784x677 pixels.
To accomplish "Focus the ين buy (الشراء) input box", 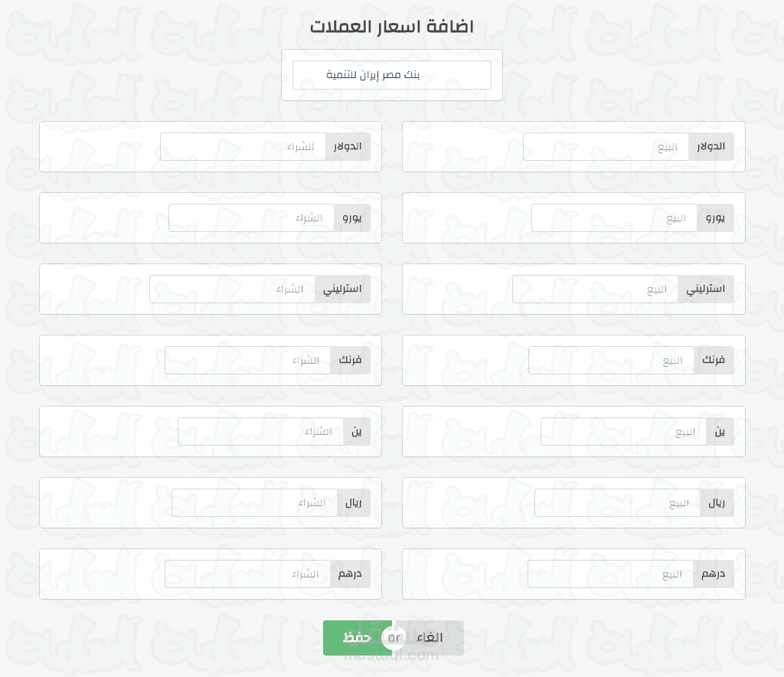I will [x=260, y=432].
